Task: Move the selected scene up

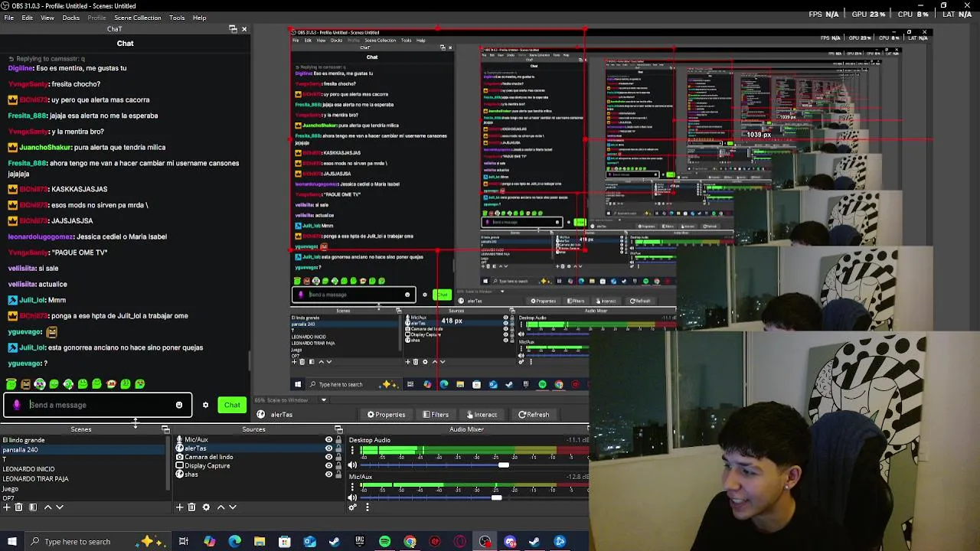Action: click(x=47, y=507)
